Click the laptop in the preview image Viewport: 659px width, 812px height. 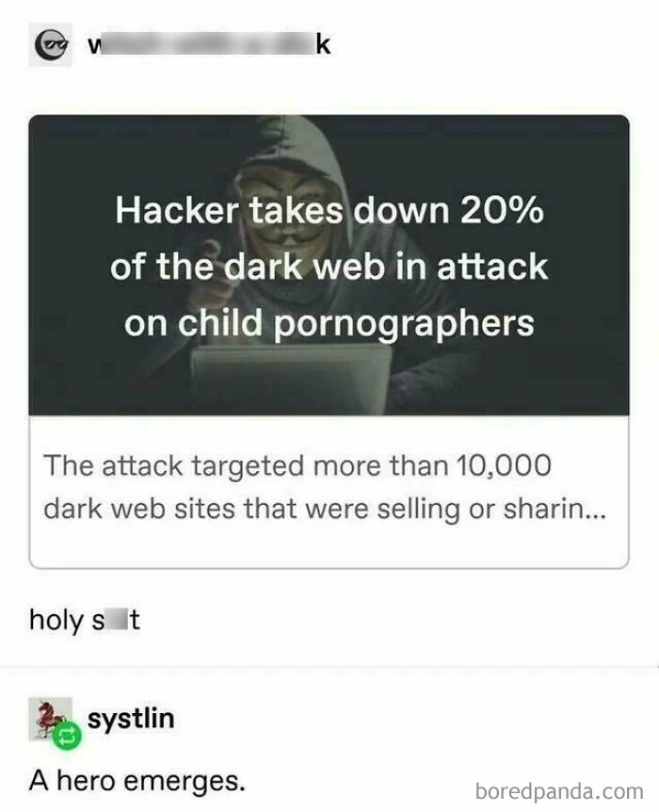pyautogui.click(x=291, y=379)
